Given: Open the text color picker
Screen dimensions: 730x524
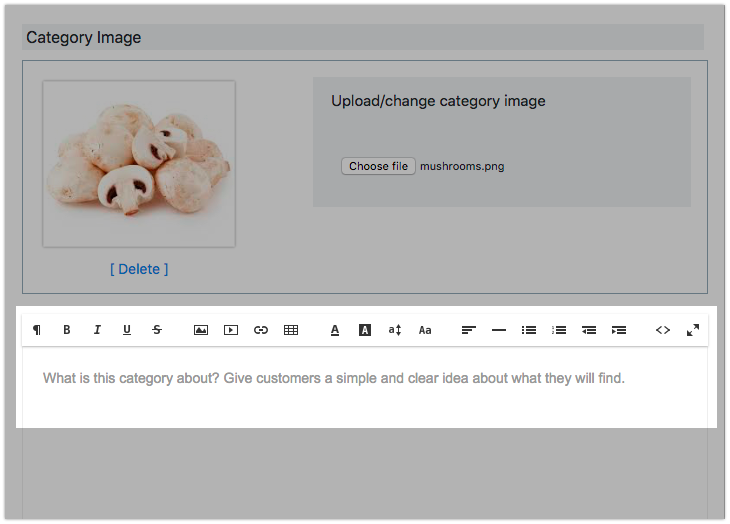Looking at the screenshot, I should pos(335,330).
